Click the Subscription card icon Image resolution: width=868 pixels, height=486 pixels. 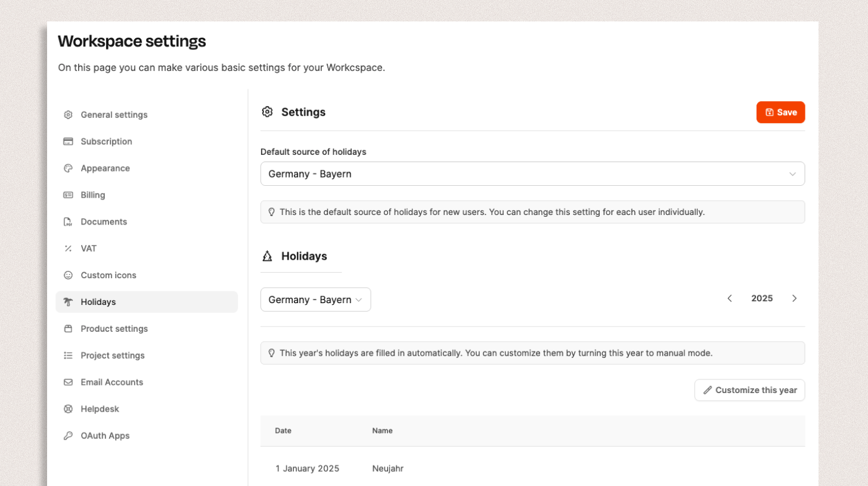pos(68,142)
